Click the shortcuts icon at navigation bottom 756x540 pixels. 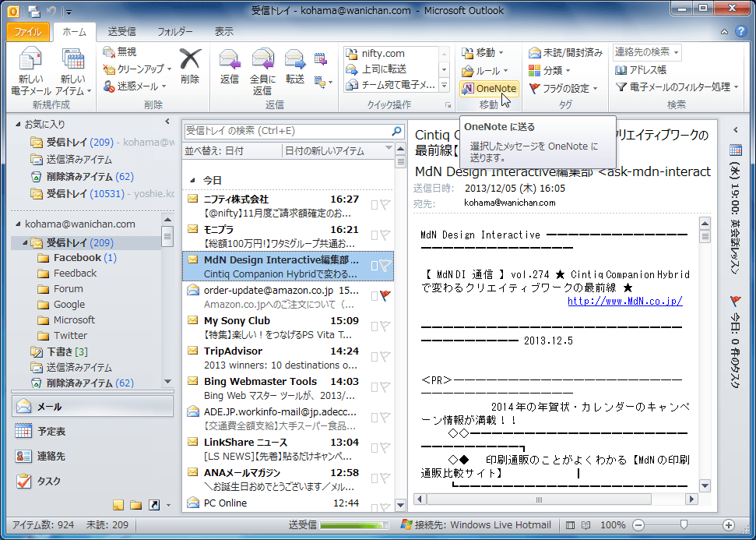click(x=154, y=505)
